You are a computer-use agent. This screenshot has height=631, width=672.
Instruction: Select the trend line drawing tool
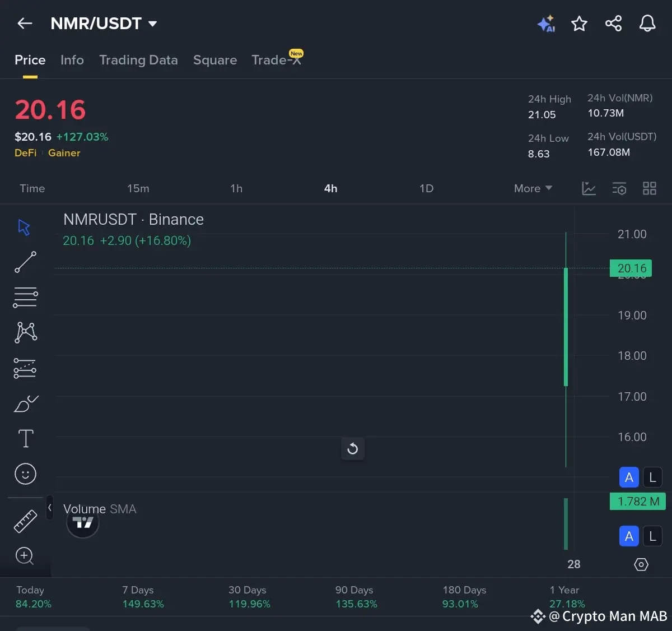click(x=25, y=262)
